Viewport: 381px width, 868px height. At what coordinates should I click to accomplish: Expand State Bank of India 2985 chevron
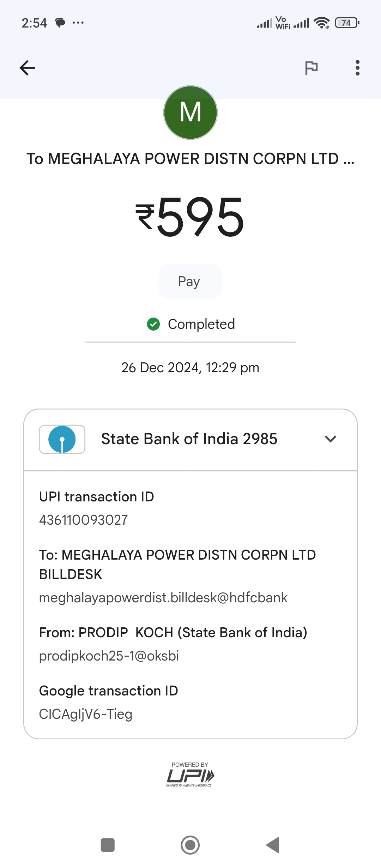(x=331, y=439)
